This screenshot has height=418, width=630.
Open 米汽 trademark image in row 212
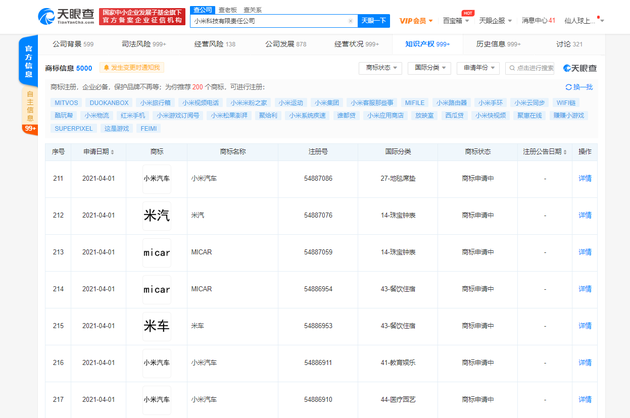tap(157, 215)
